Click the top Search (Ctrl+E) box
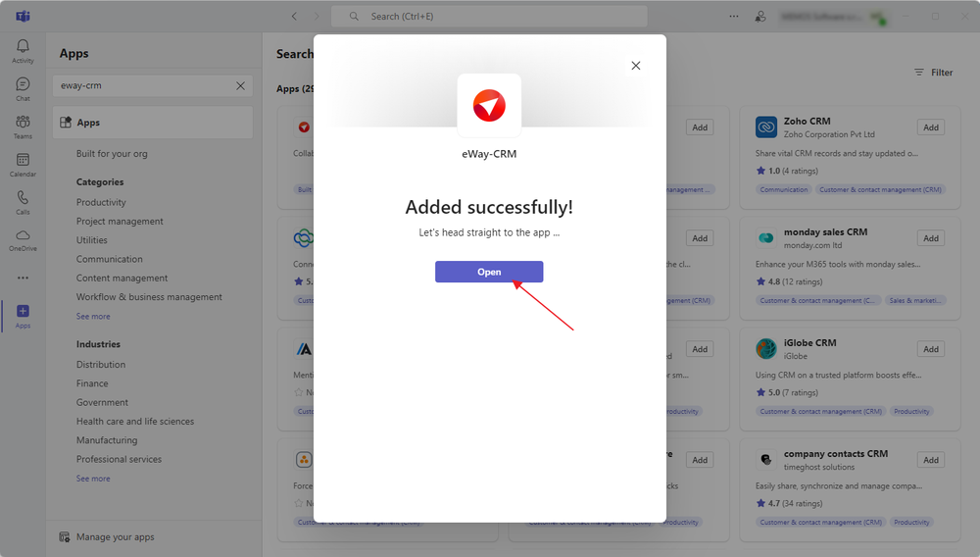This screenshot has height=557, width=980. (x=490, y=17)
